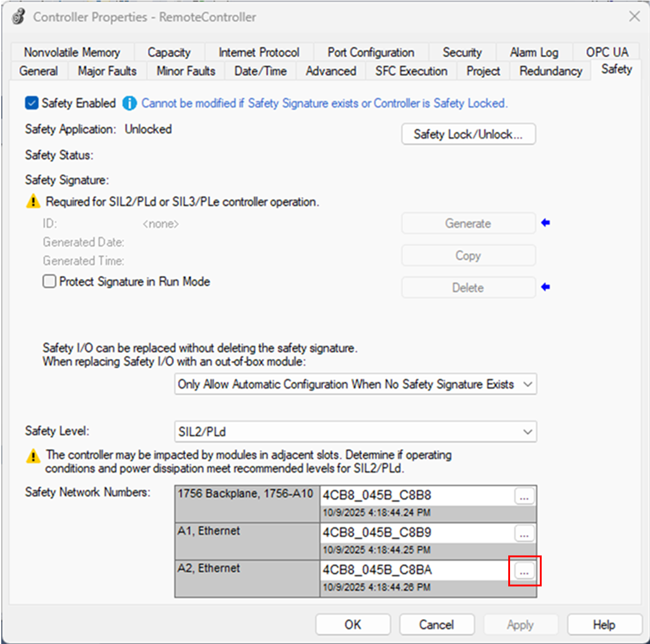The width and height of the screenshot is (650, 644).
Task: Go to the Internet Protocol tab
Action: (259, 52)
